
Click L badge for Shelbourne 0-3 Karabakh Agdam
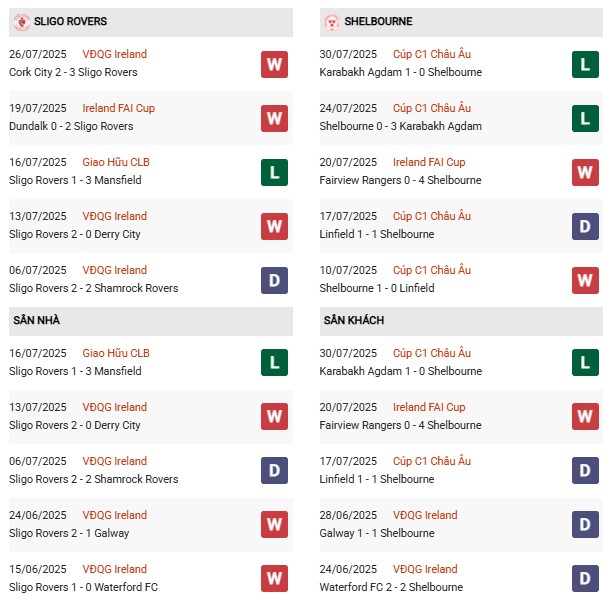pyautogui.click(x=585, y=118)
